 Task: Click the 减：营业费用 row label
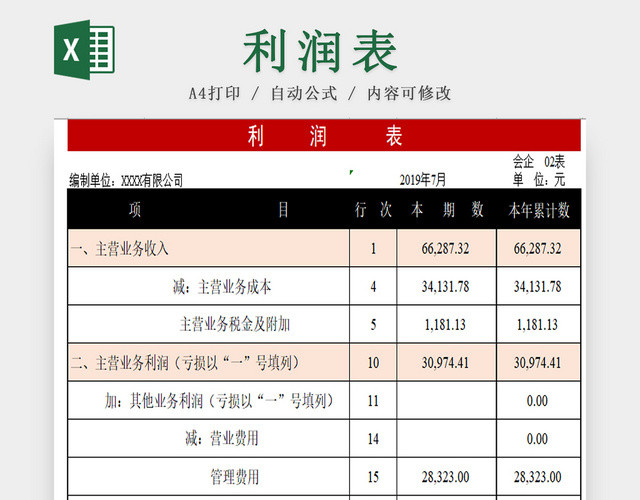[222, 439]
